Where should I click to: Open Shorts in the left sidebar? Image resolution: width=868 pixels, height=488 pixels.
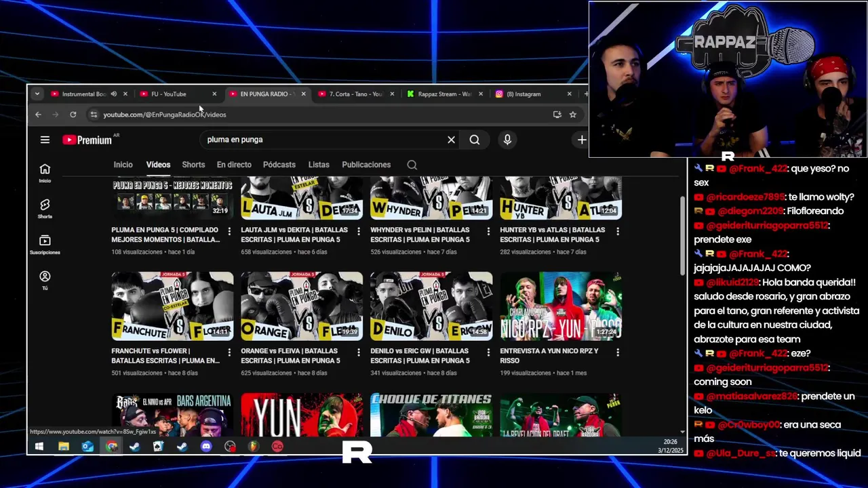coord(45,209)
